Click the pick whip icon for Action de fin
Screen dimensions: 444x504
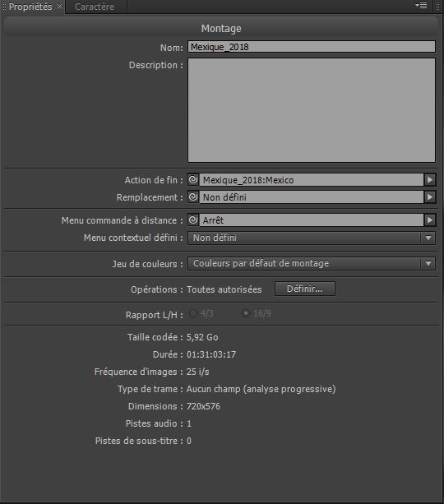pyautogui.click(x=193, y=179)
